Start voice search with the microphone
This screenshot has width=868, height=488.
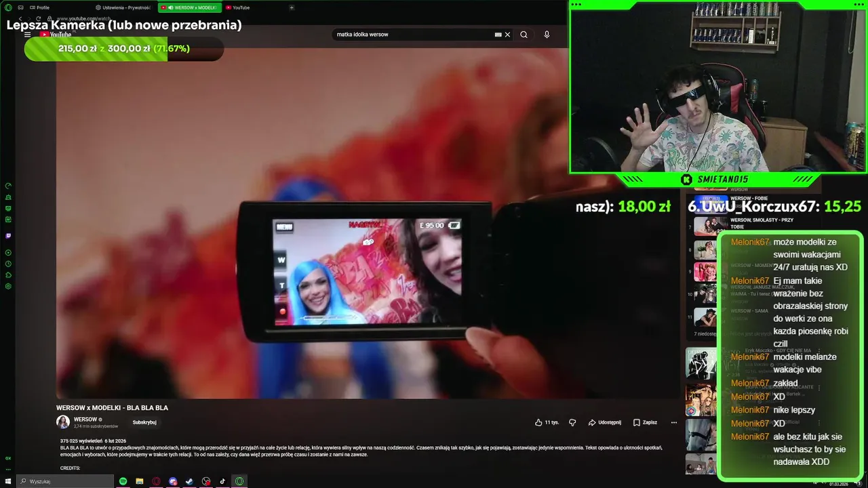click(x=547, y=35)
